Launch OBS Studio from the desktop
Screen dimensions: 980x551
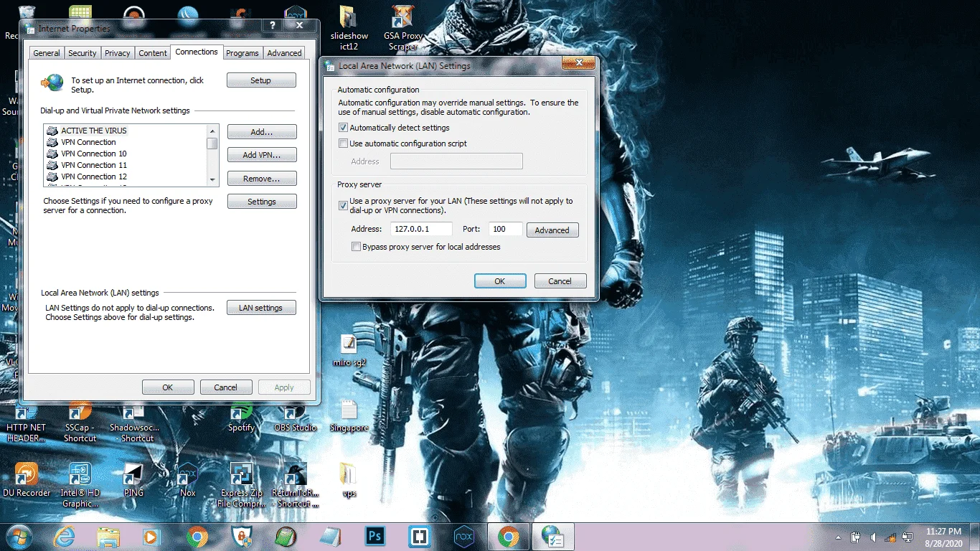click(295, 416)
